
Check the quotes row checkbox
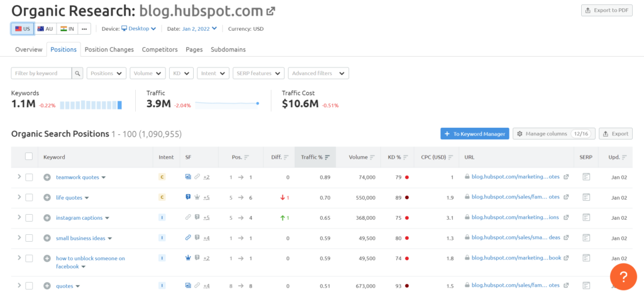(29, 286)
